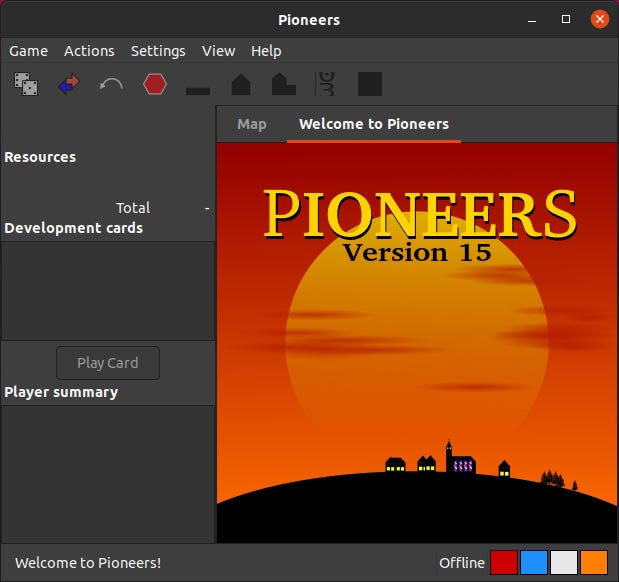This screenshot has width=619, height=582.
Task: Open the Game menu
Action: pos(29,51)
